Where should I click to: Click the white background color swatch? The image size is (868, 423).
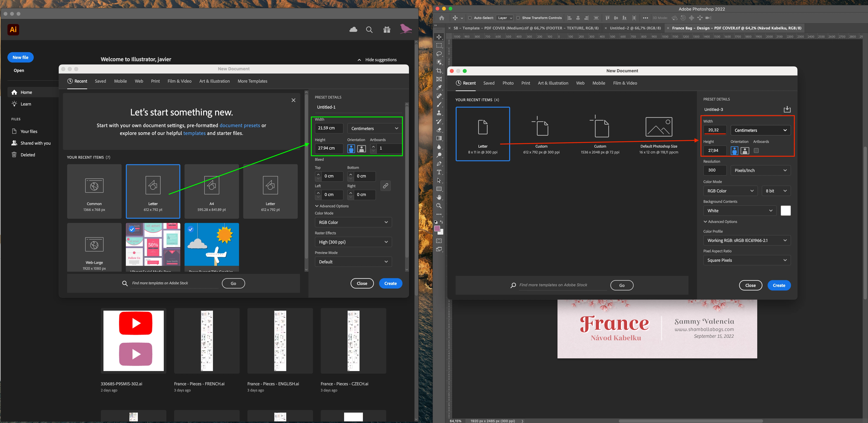coord(785,210)
